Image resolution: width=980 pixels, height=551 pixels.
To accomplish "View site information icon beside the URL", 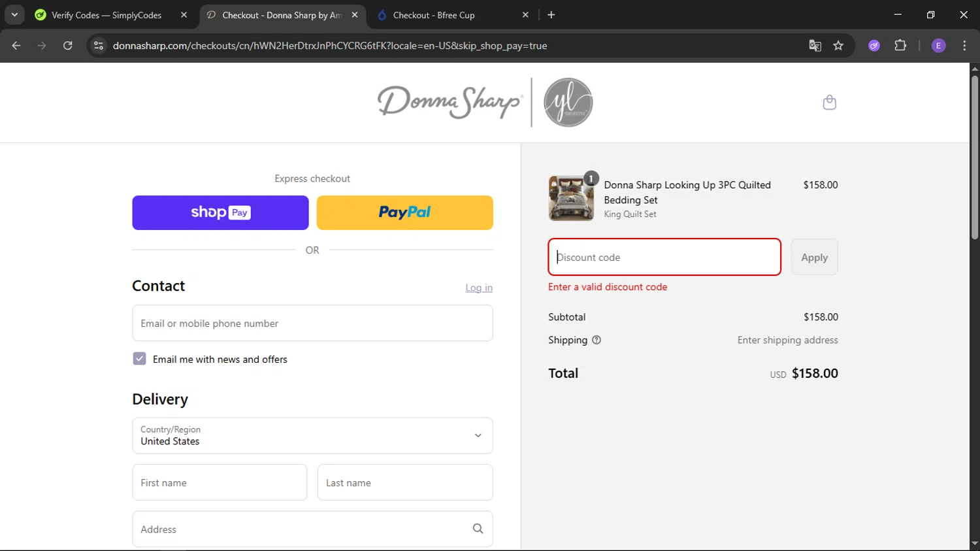I will pos(99,46).
